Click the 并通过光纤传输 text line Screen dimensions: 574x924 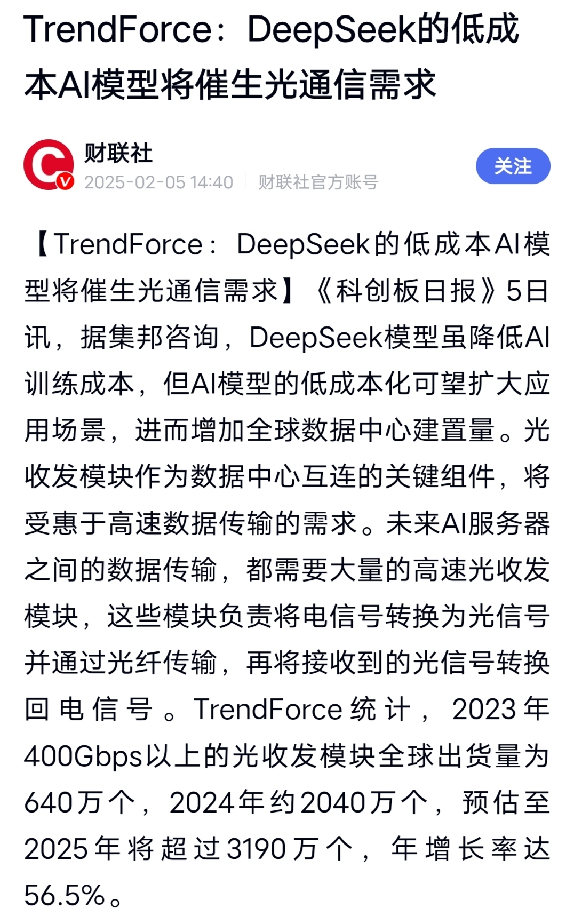coord(122,663)
